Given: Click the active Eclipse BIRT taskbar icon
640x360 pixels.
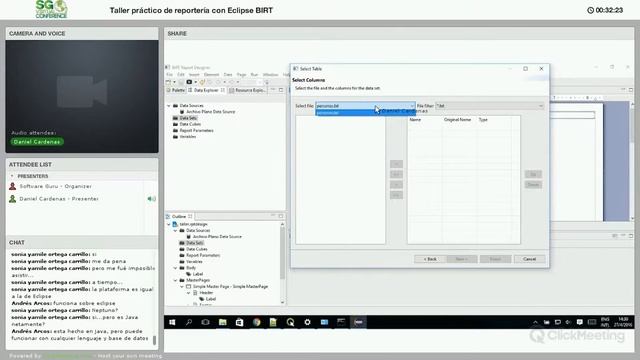Looking at the screenshot, I should click(358, 322).
